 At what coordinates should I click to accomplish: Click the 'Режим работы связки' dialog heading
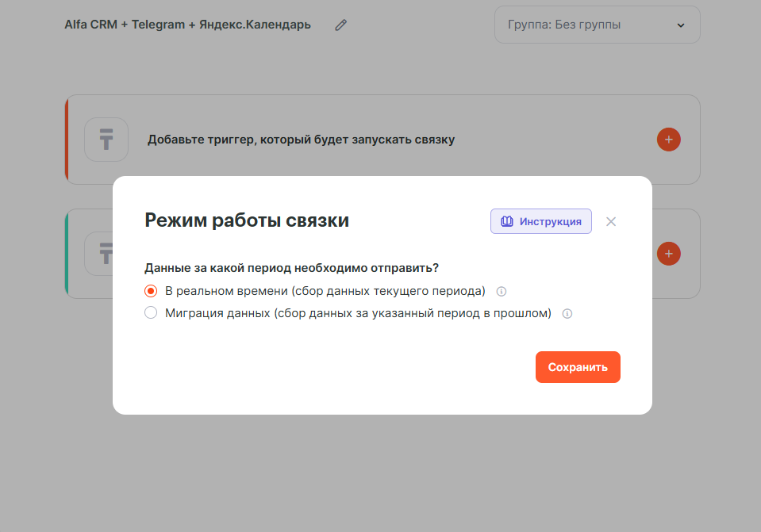247,220
